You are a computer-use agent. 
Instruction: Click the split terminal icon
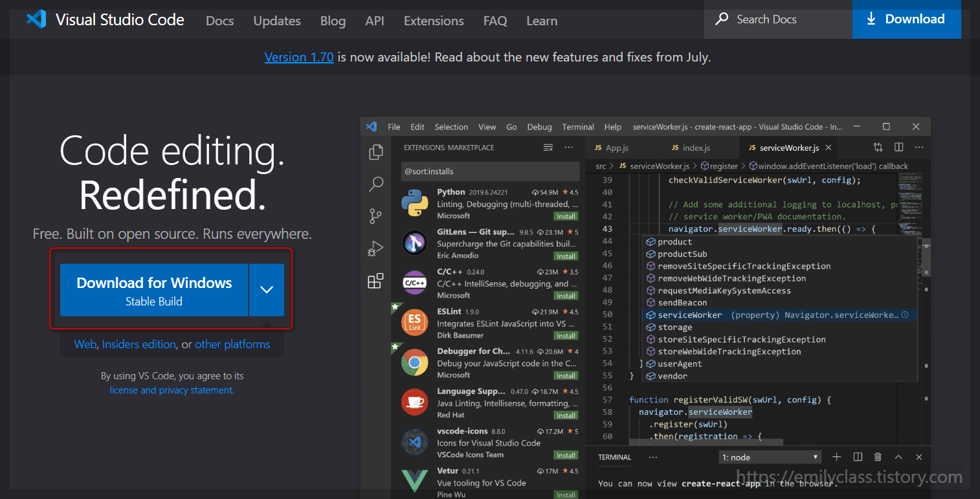click(858, 457)
